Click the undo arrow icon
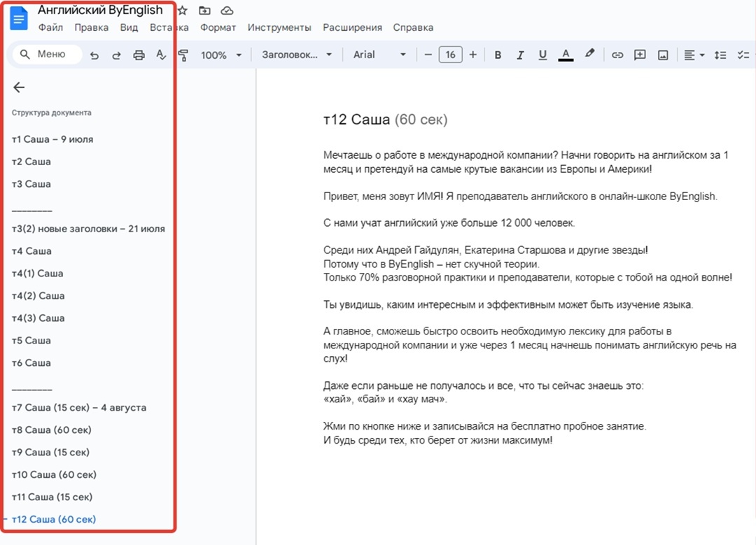Image resolution: width=756 pixels, height=545 pixels. click(94, 55)
